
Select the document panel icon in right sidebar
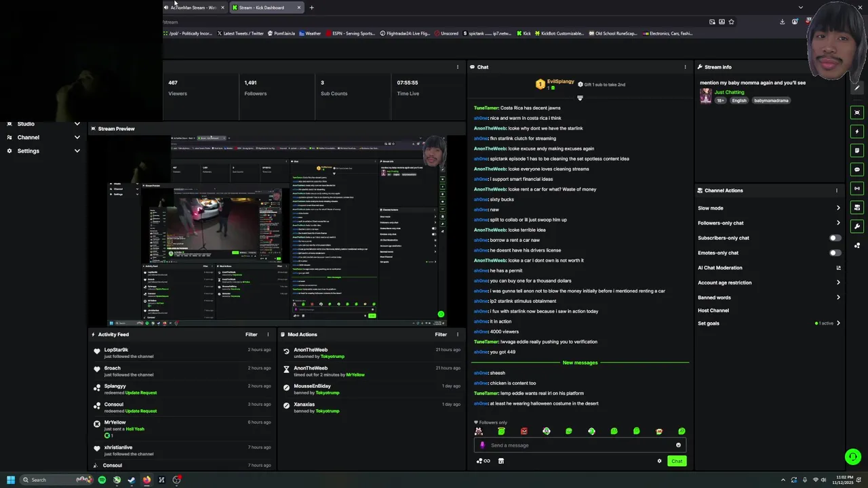pos(857,150)
